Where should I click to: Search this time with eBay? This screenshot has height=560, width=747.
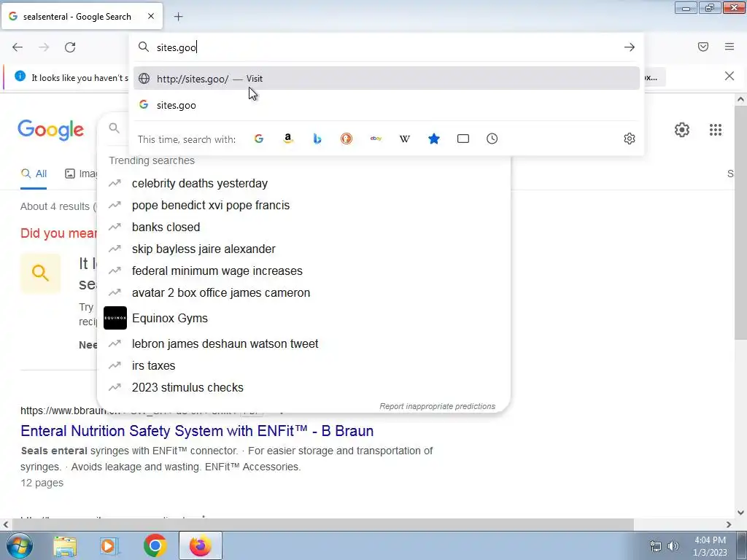pos(376,139)
